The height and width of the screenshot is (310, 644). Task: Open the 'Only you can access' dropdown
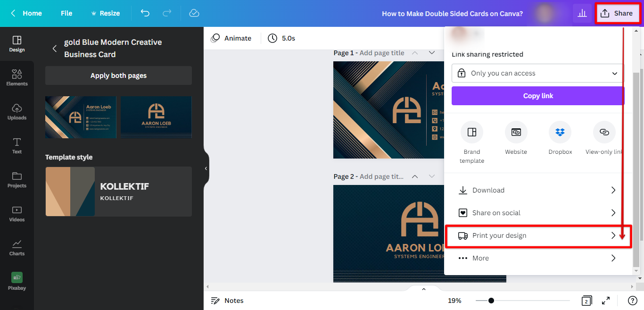pos(537,73)
